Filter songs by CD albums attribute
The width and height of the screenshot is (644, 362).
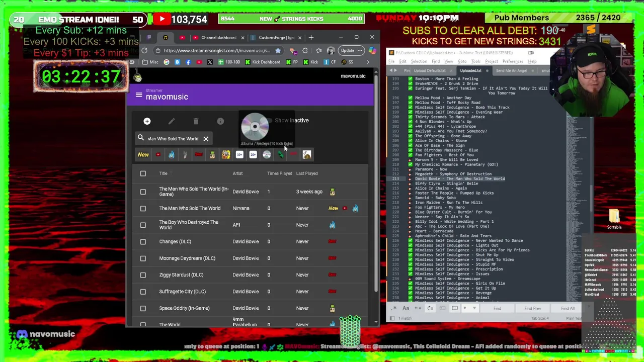tap(267, 155)
